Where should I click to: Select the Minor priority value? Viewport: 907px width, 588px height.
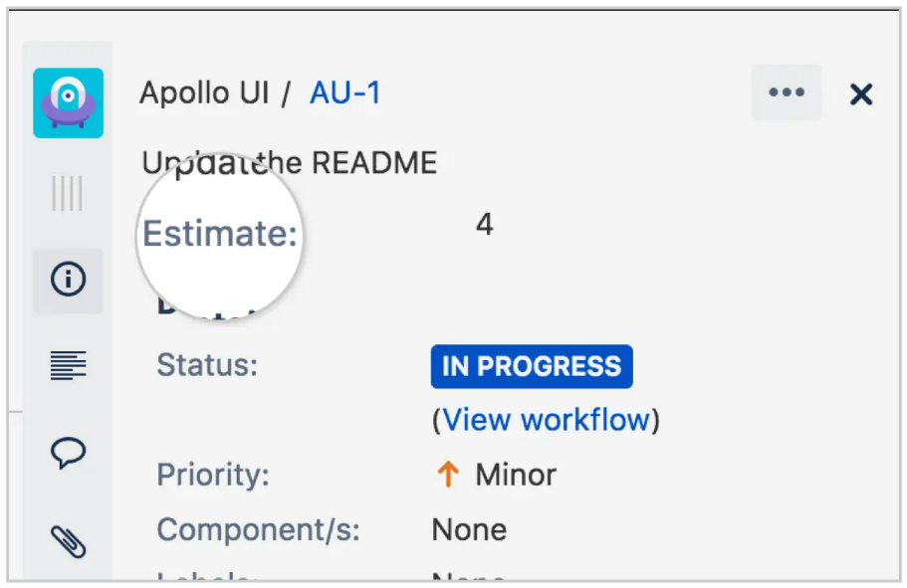(516, 475)
